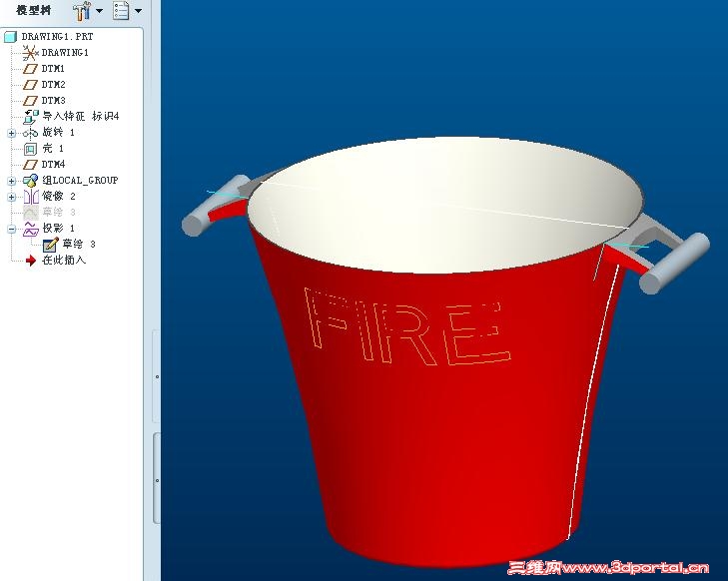Open the settings dropdown arrow beside hammer
The width and height of the screenshot is (728, 581).
[x=99, y=11]
